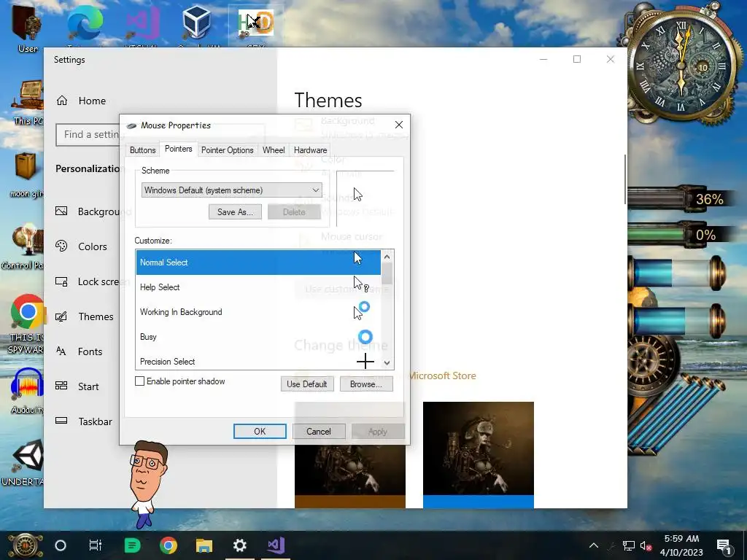
Task: Close the Mouse Properties dialog
Action: click(399, 125)
